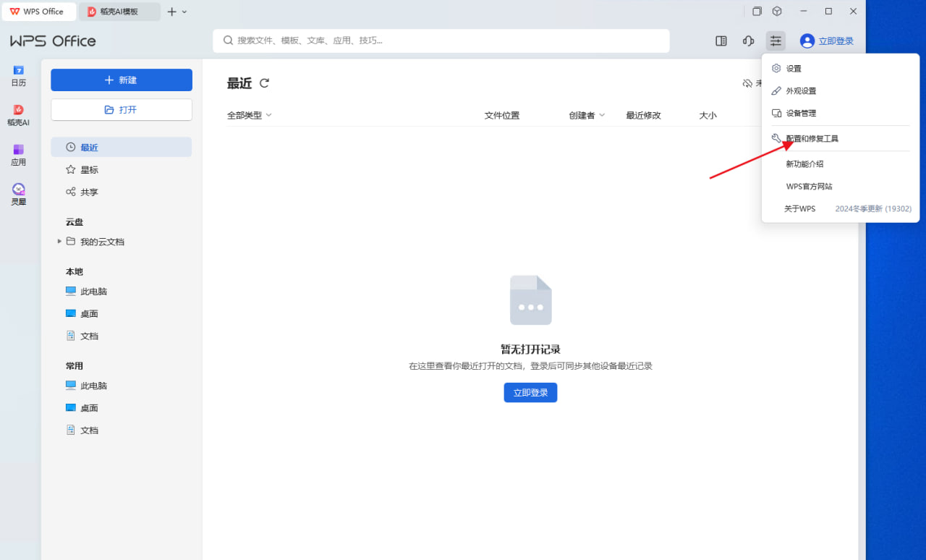Viewport: 926px width, 560px height.
Task: Click the refresh icon beside 最近 heading
Action: [x=264, y=83]
